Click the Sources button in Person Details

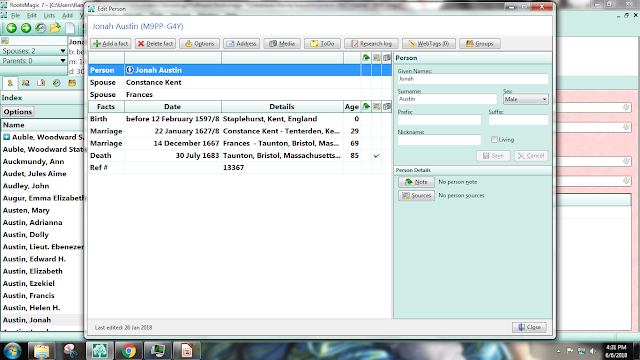click(x=416, y=196)
